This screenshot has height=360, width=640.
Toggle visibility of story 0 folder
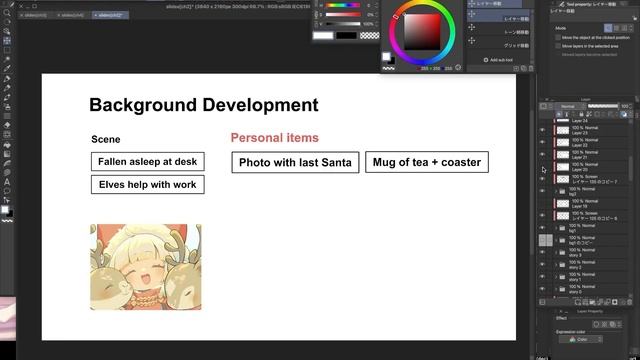coord(542,289)
